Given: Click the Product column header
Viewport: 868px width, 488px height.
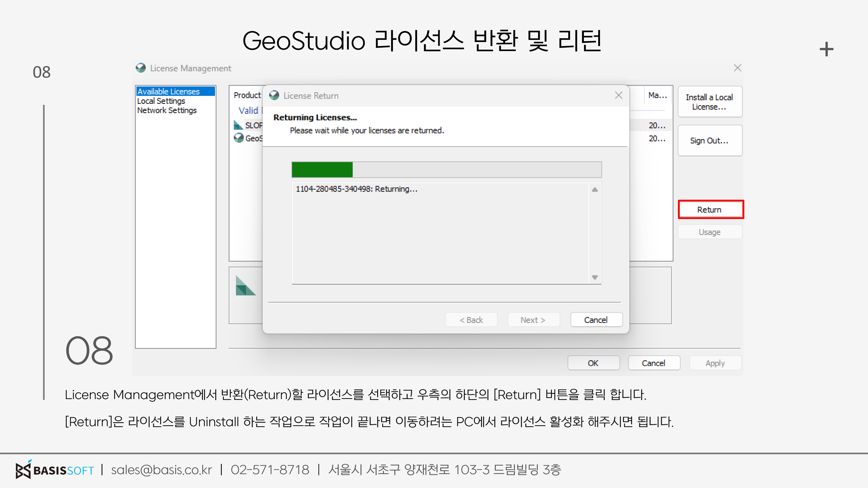Looking at the screenshot, I should [247, 95].
